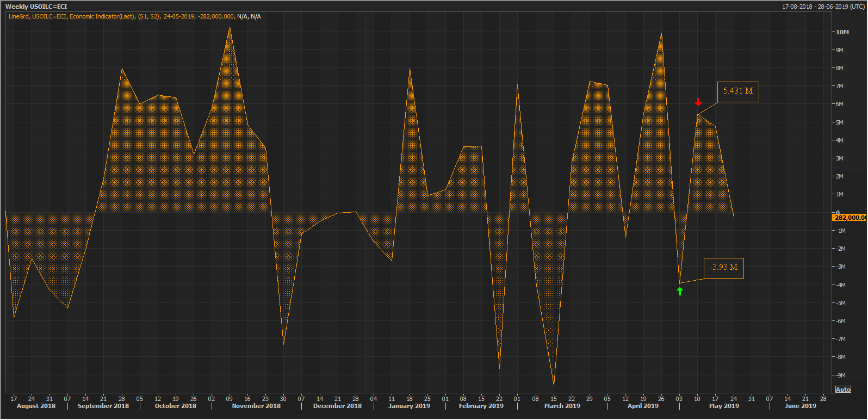Click the date range label 17-08-2018 - 28-06-2019
Image resolution: width=868 pixels, height=420 pixels.
tap(823, 7)
